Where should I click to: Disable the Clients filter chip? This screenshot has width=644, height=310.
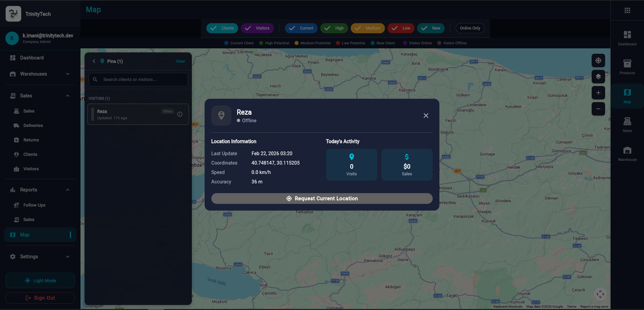click(x=222, y=28)
